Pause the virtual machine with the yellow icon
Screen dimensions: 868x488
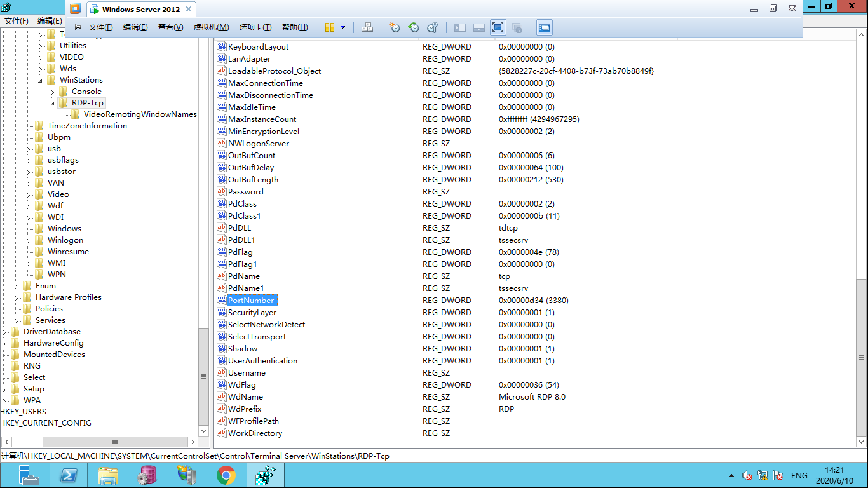click(x=330, y=27)
